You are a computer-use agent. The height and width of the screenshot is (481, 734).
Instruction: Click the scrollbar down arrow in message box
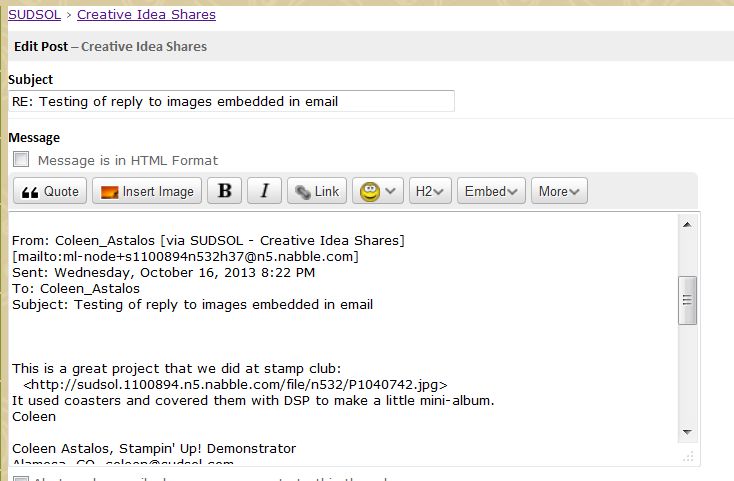(x=687, y=432)
